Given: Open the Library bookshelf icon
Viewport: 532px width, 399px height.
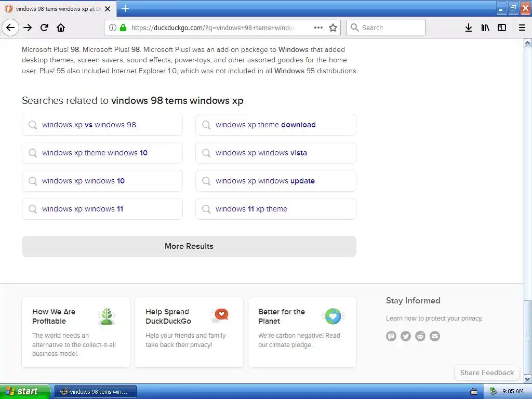Looking at the screenshot, I should pyautogui.click(x=485, y=28).
